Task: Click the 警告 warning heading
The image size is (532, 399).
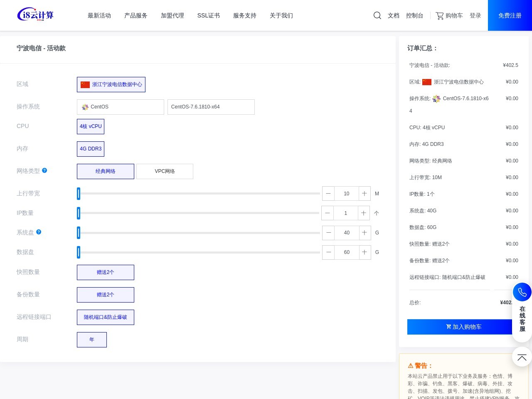Action: coord(420,366)
